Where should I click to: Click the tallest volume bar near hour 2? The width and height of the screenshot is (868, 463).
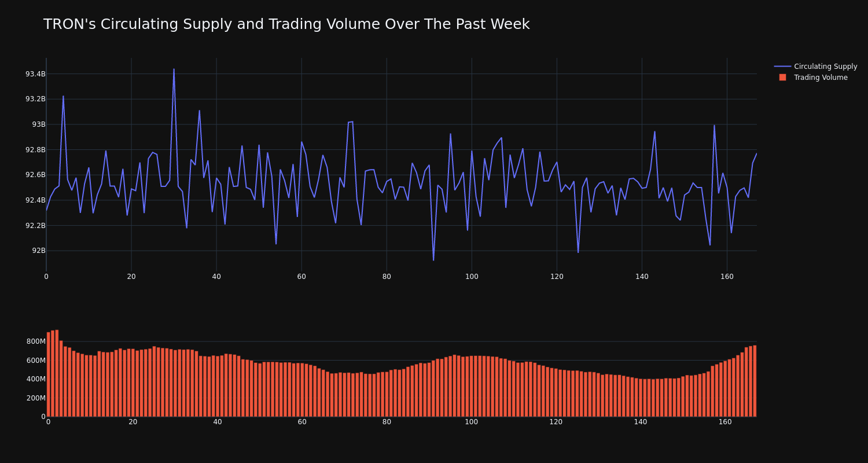pyautogui.click(x=57, y=373)
